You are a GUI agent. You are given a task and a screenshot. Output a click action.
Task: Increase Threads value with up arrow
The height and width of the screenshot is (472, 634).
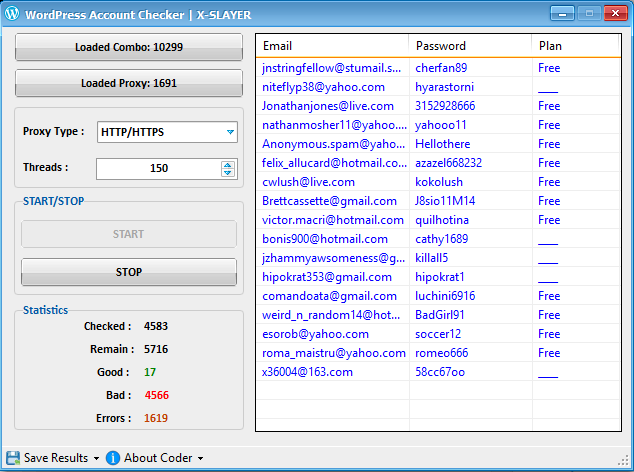point(228,165)
